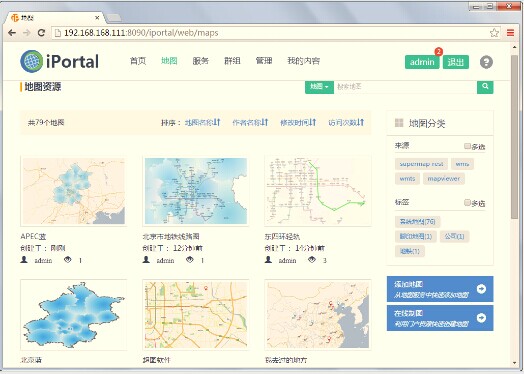The width and height of the screenshot is (524, 374).
Task: Click the red notification badge showing 2
Action: tap(438, 51)
